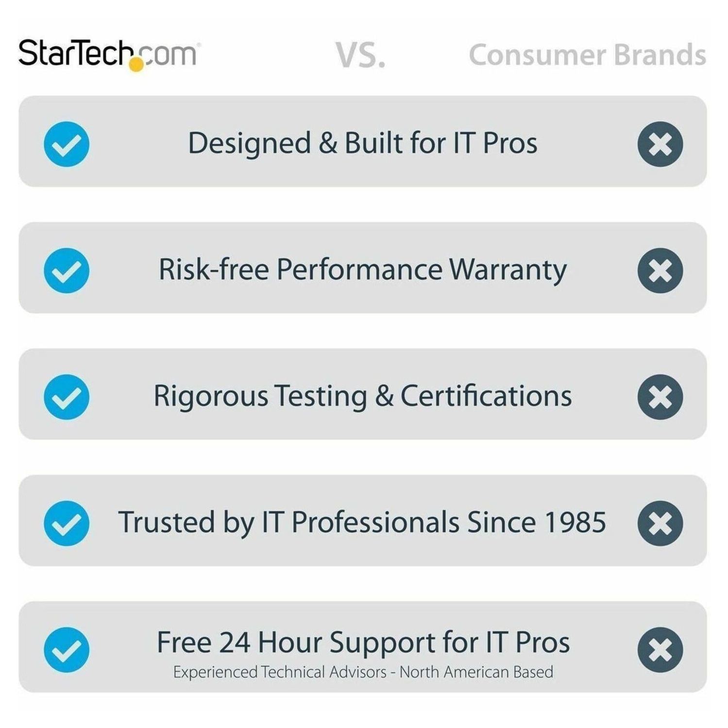Click checkmark beside Rigorous Testing & Certifications

point(67,397)
